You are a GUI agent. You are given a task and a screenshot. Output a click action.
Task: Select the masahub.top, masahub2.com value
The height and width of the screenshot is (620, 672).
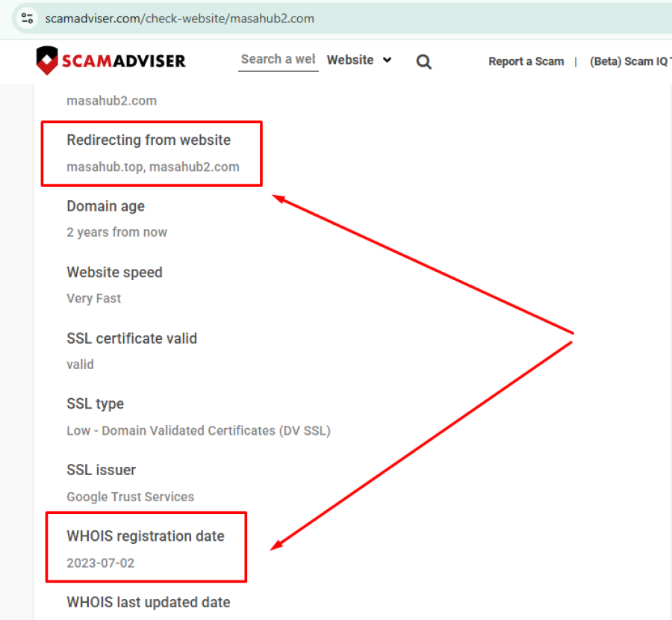[153, 167]
